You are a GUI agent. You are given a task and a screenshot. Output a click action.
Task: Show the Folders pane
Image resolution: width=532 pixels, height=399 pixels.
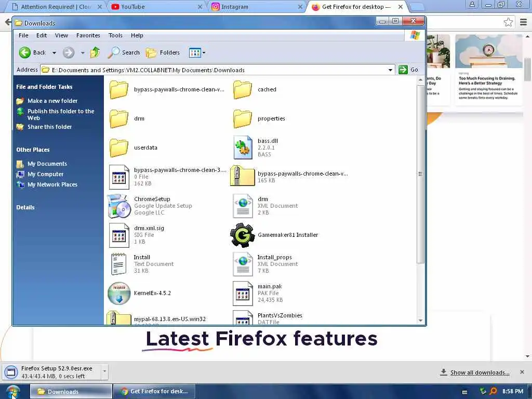163,52
